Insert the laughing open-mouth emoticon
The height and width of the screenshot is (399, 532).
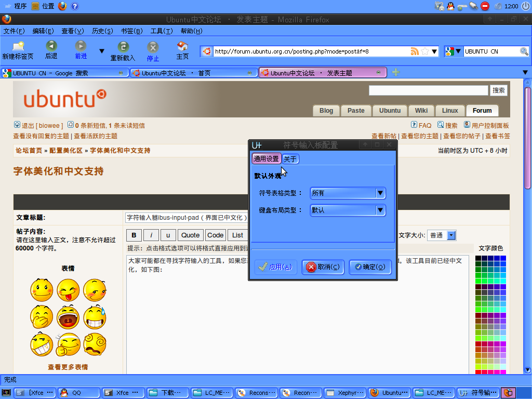68,317
